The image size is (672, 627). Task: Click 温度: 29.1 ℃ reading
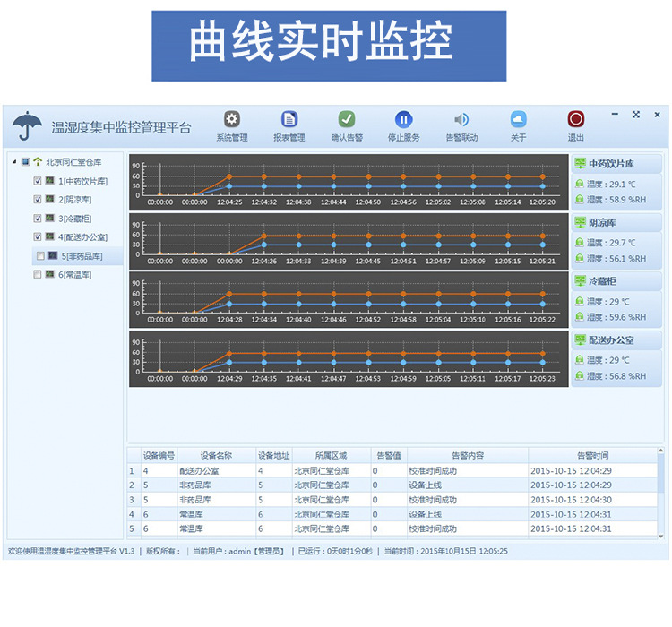point(612,185)
